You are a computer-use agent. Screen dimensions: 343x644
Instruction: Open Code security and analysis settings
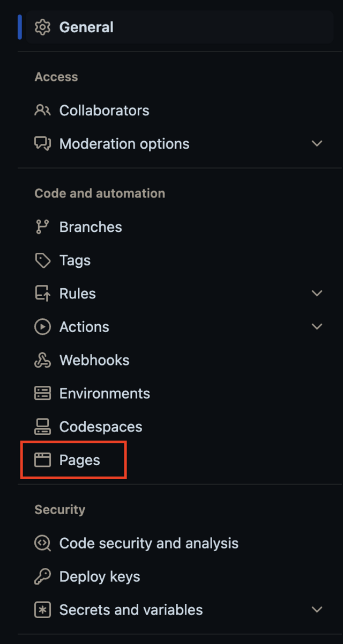(148, 543)
